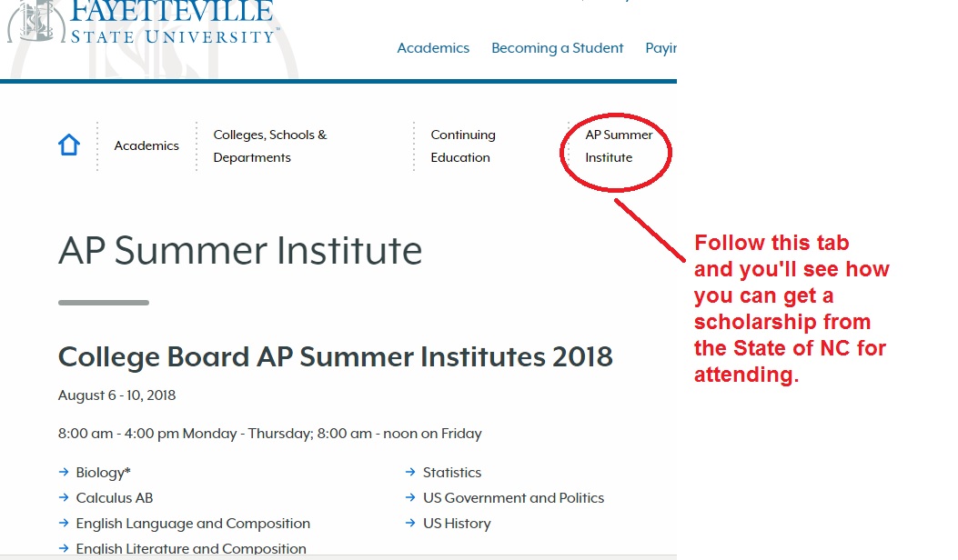Open Continuing Education breadcrumb link
The width and height of the screenshot is (958, 560).
[463, 146]
